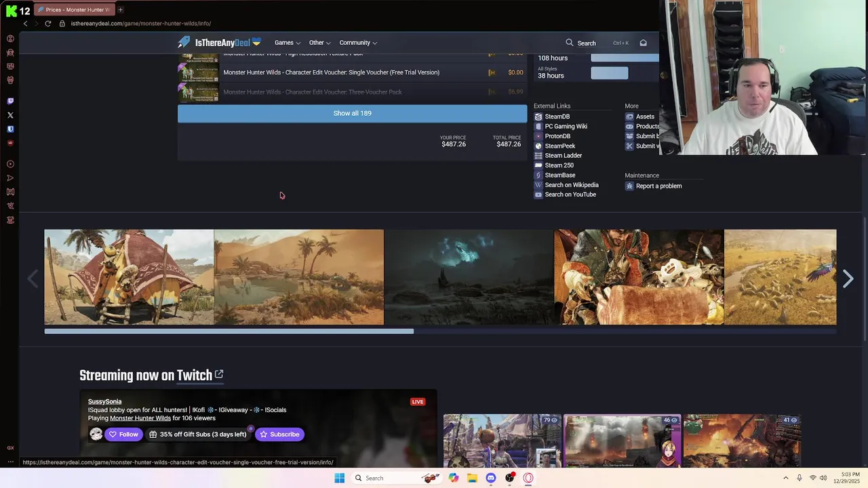The width and height of the screenshot is (868, 488).
Task: Open the Twitch stream with 41 viewers
Action: tap(742, 441)
